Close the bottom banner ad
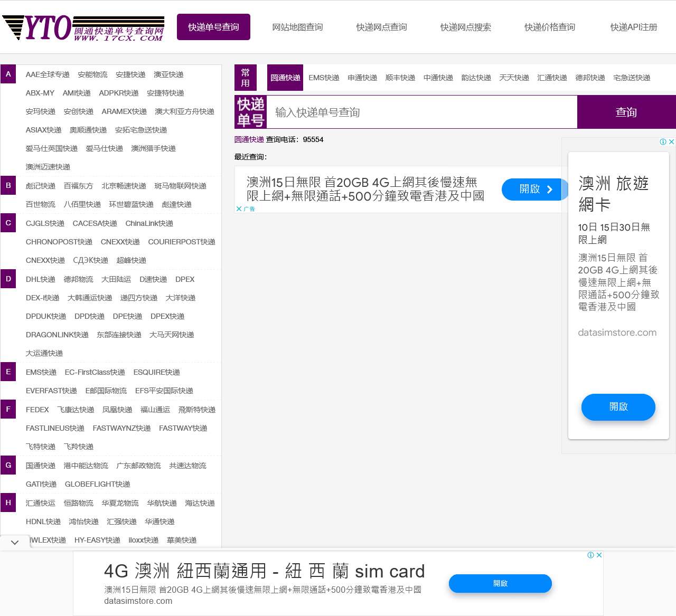This screenshot has height=616, width=676. [599, 555]
